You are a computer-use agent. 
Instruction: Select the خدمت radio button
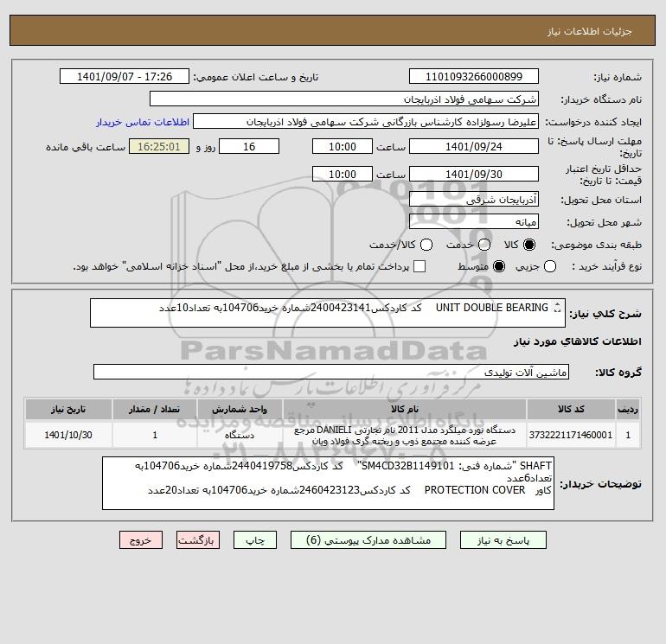tap(484, 245)
